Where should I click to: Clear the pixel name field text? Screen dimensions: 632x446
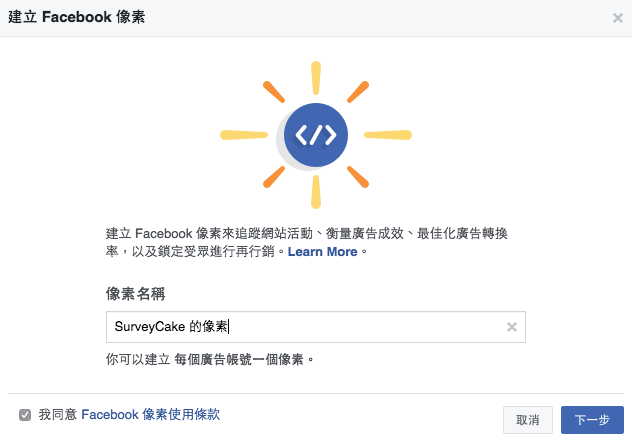tap(512, 327)
